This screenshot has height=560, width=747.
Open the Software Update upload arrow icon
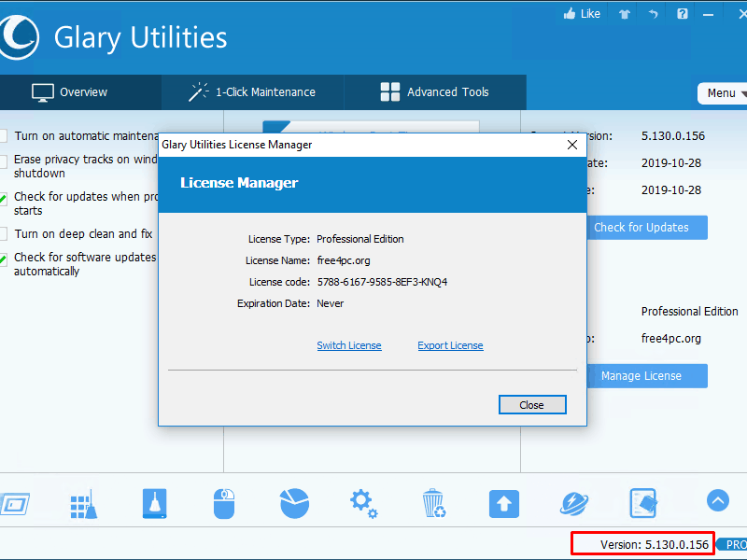click(x=504, y=503)
